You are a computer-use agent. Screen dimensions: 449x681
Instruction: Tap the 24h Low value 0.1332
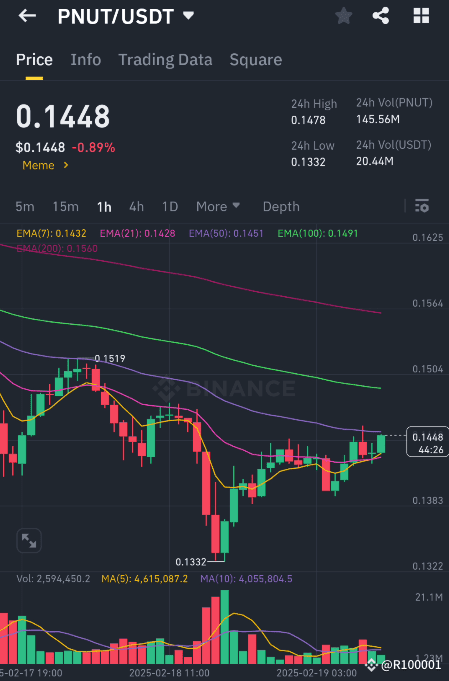coord(308,162)
